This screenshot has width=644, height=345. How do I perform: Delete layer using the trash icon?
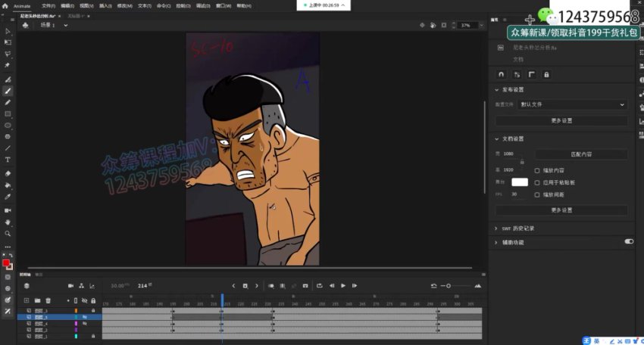(48, 300)
